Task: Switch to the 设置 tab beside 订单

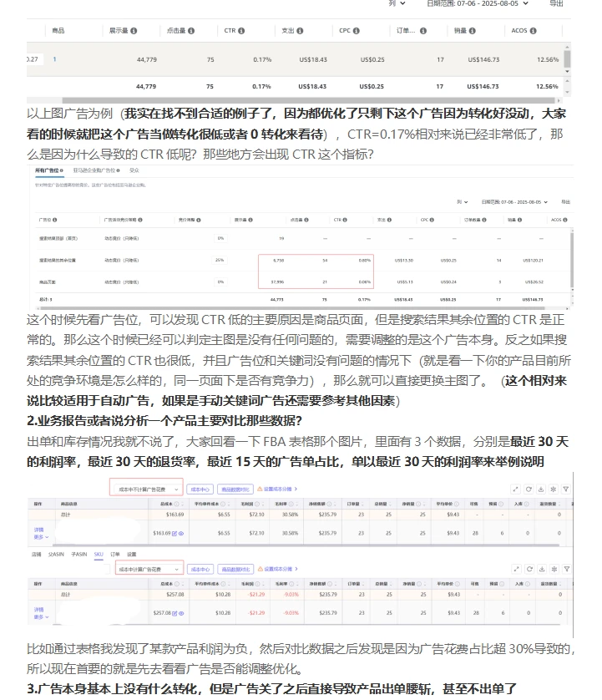Action: [x=132, y=555]
